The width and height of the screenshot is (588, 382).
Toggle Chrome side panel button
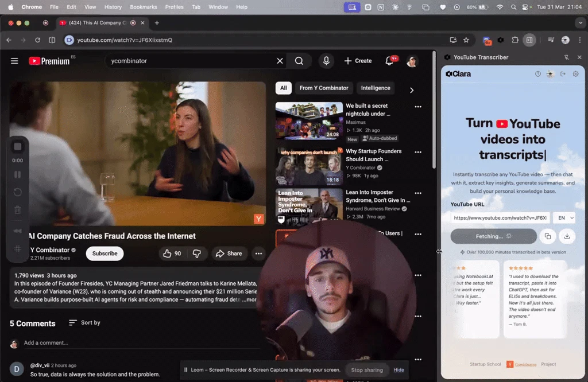point(529,40)
